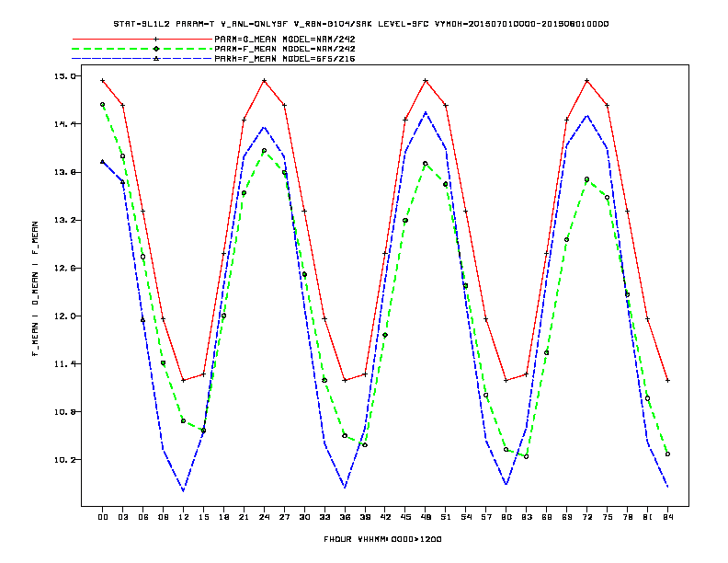Image resolution: width=728 pixels, height=563 pixels.
Task: Click x-axis tick label 15
Action: (203, 517)
